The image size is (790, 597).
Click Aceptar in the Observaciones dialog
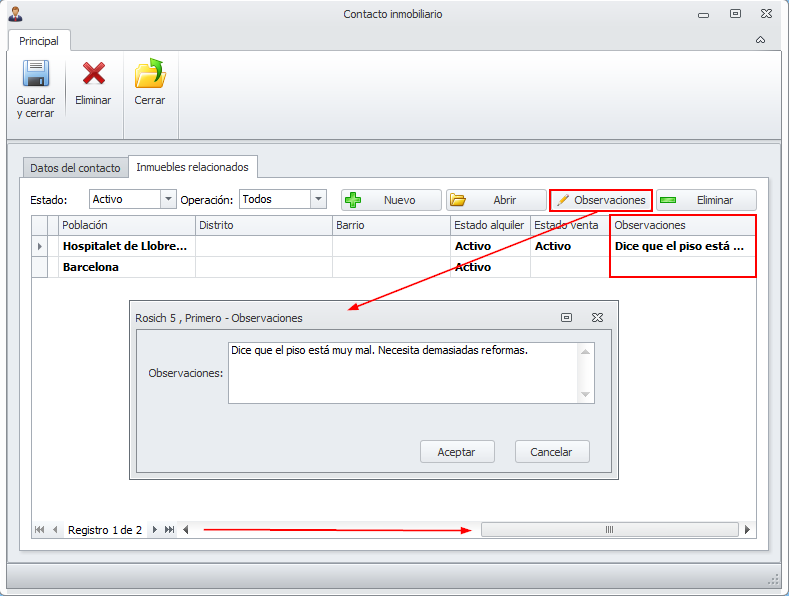457,452
